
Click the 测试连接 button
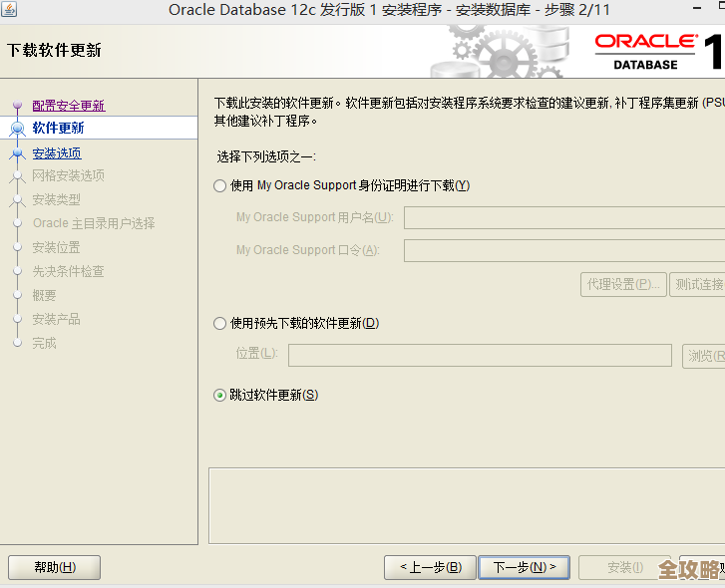[x=697, y=284]
